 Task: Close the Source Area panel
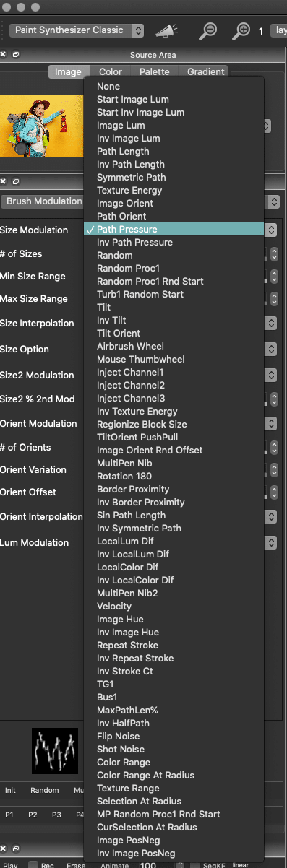click(3, 55)
